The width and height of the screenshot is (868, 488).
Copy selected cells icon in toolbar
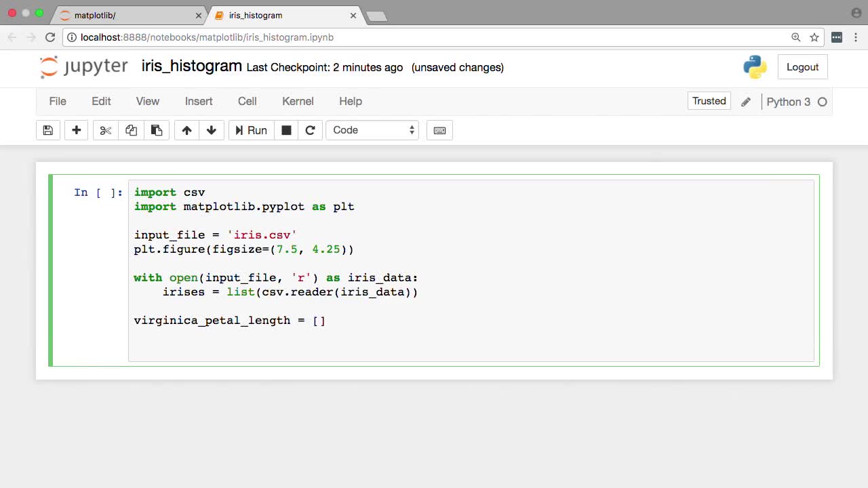tap(131, 130)
